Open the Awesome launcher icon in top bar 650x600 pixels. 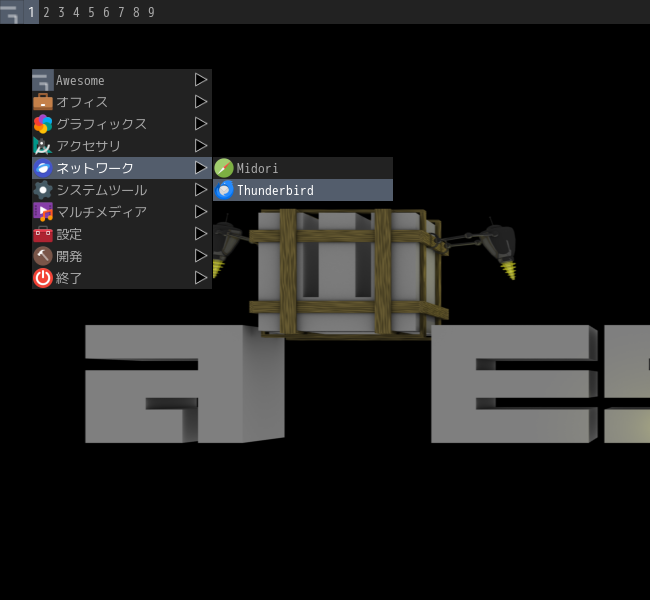[x=11, y=12]
